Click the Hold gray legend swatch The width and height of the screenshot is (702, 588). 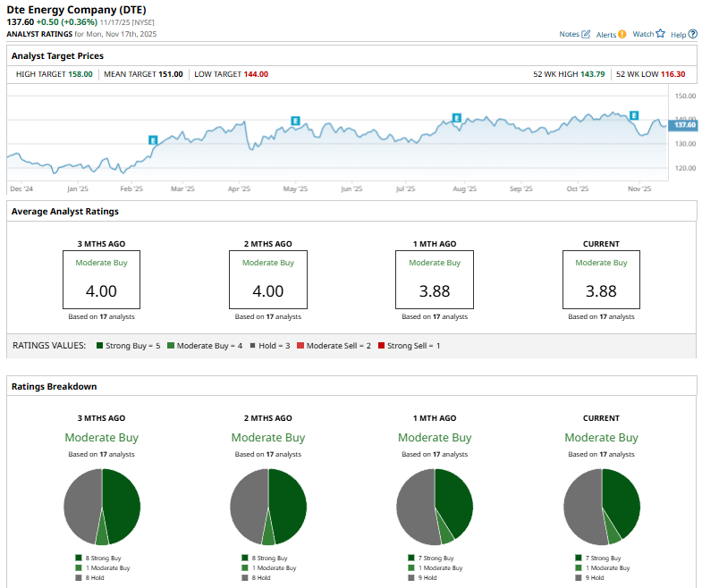(x=254, y=345)
